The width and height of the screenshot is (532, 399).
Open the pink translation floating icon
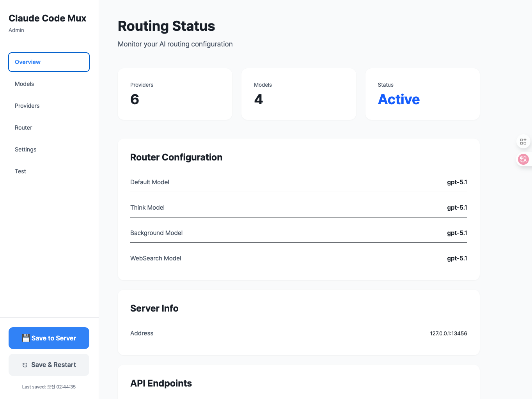(x=523, y=159)
